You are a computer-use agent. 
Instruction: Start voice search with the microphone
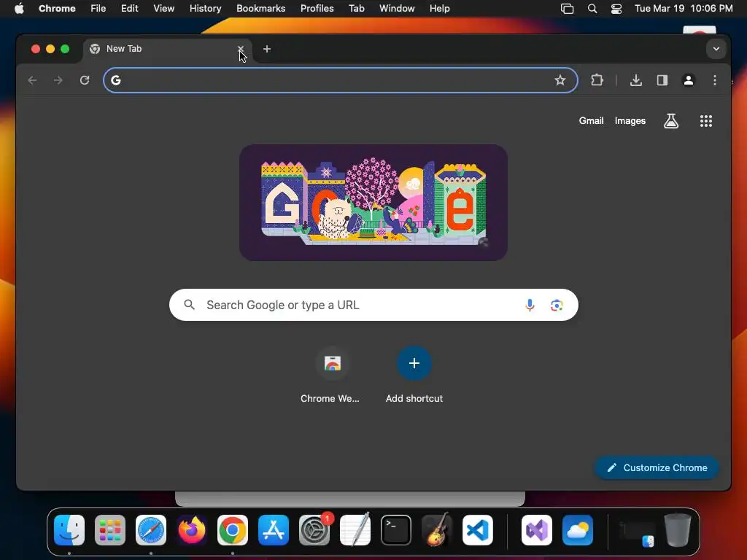point(530,305)
